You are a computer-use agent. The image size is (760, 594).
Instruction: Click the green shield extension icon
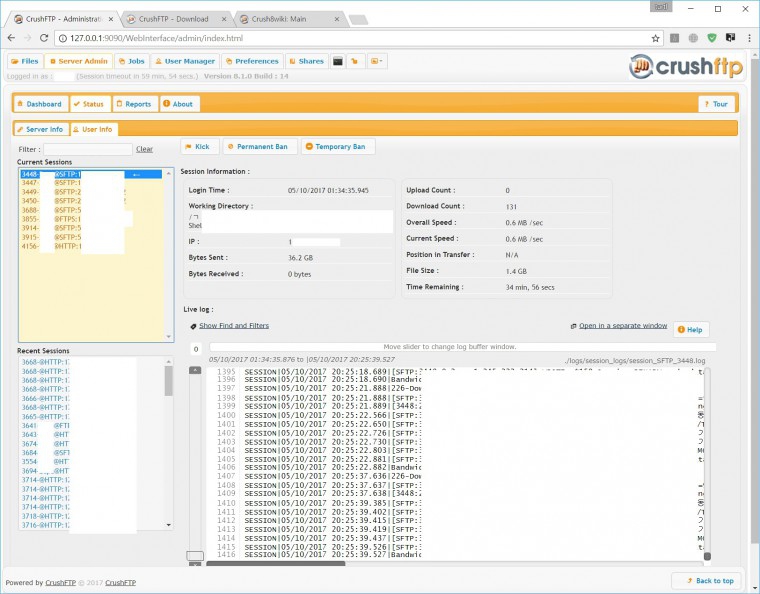pyautogui.click(x=712, y=38)
